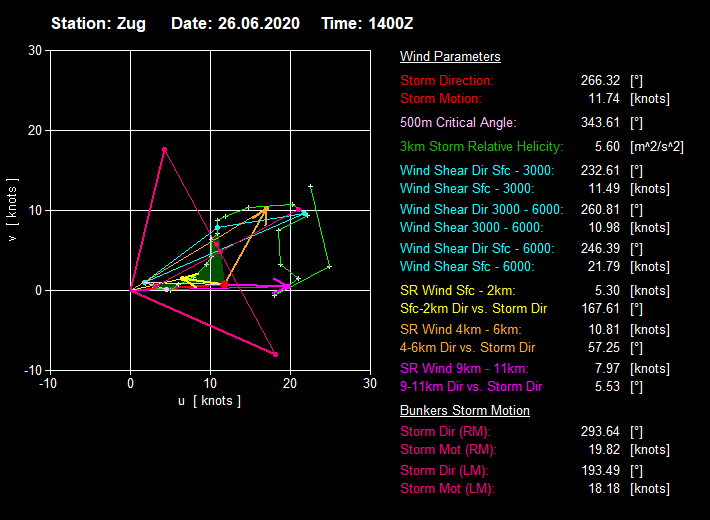Click the pink point at the lower right of the plot
The height and width of the screenshot is (520, 710).
click(x=275, y=354)
